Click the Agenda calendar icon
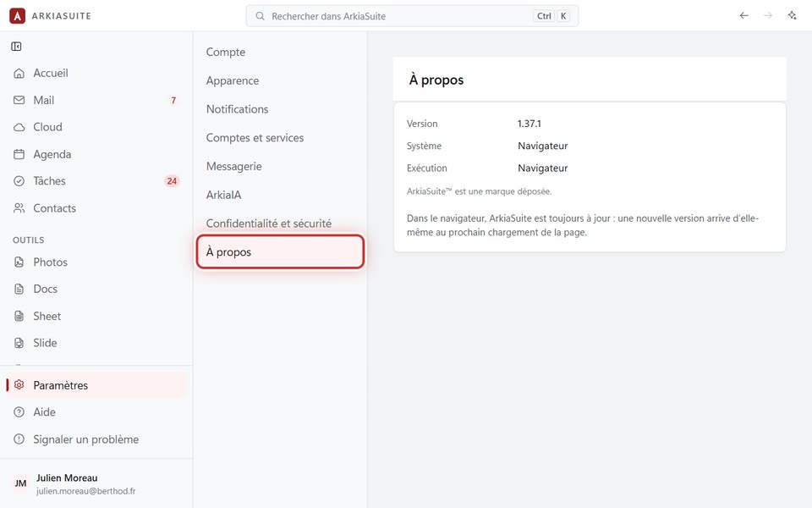Image resolution: width=812 pixels, height=508 pixels. point(19,154)
